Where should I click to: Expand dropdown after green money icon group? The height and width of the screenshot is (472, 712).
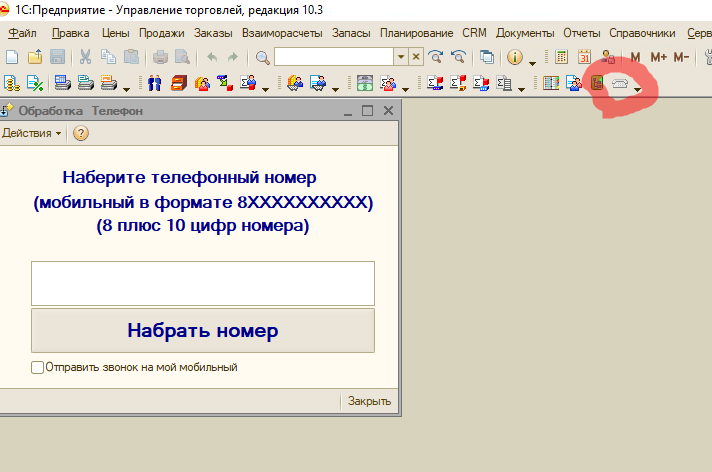pyautogui.click(x=405, y=89)
